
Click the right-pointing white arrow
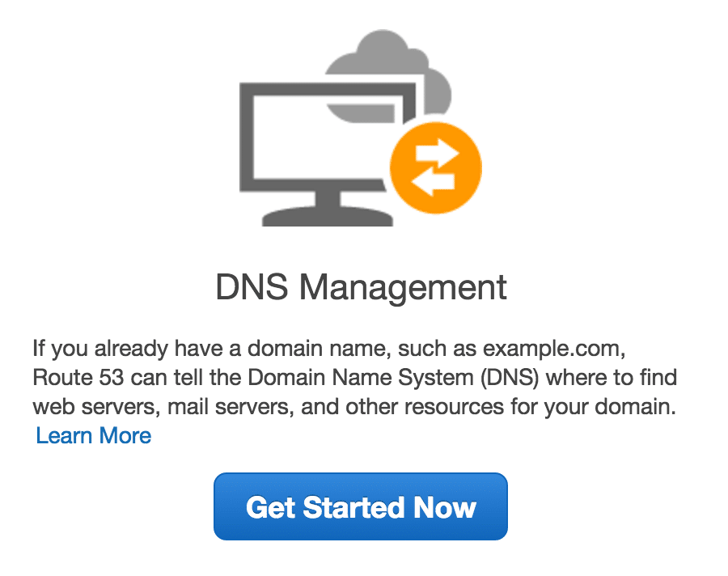pyautogui.click(x=438, y=153)
